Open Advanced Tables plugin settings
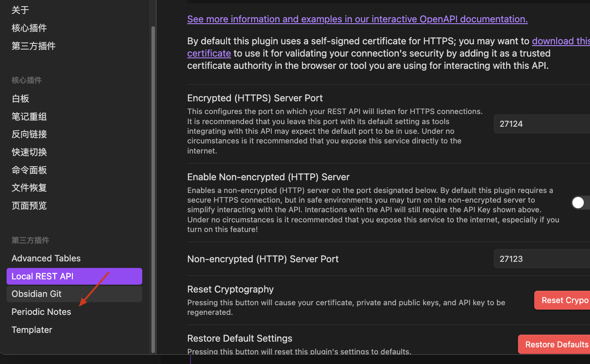This screenshot has height=364, width=590. coord(46,258)
